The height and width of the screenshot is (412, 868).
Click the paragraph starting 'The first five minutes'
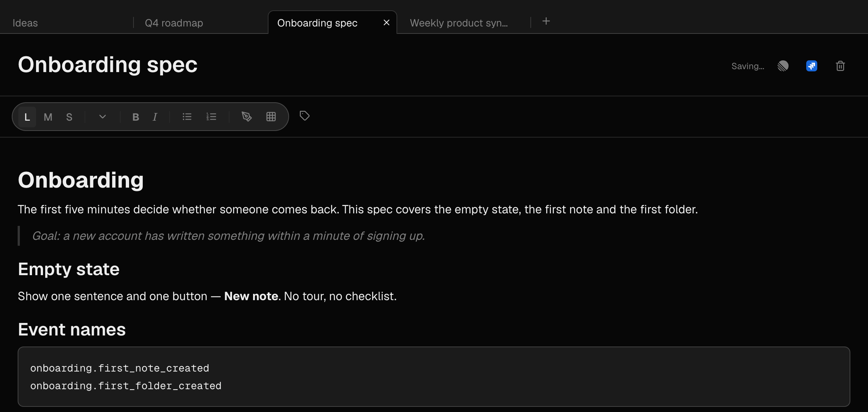click(358, 209)
